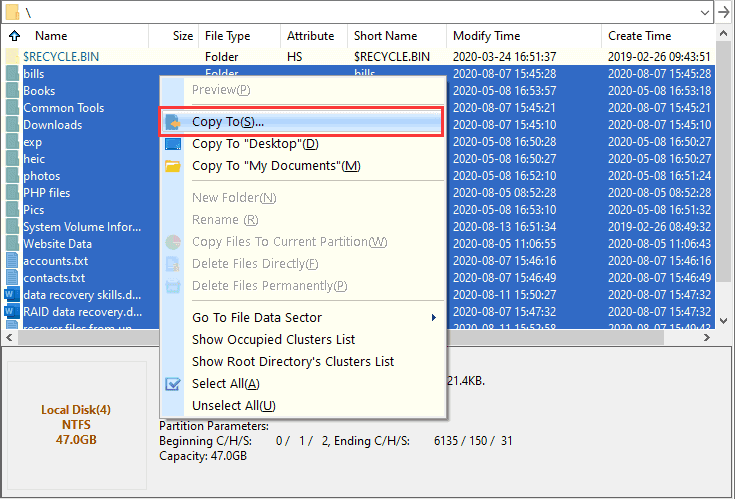Click the Local Disk(4) partition thumbnail

pos(76,425)
